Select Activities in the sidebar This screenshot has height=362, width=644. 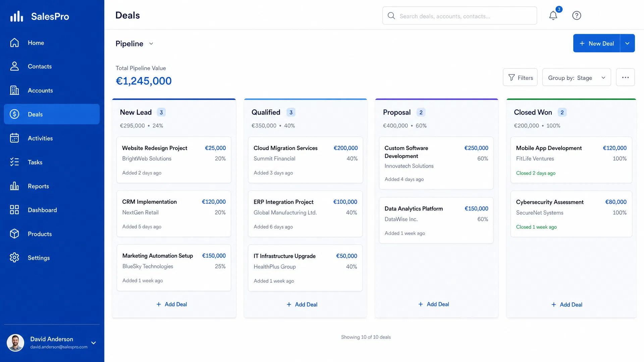52,138
